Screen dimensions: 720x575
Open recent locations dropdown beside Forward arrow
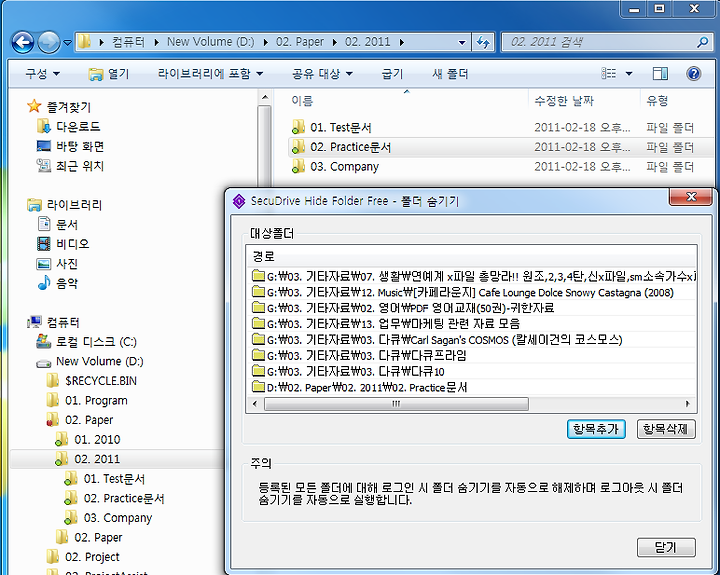[68, 43]
